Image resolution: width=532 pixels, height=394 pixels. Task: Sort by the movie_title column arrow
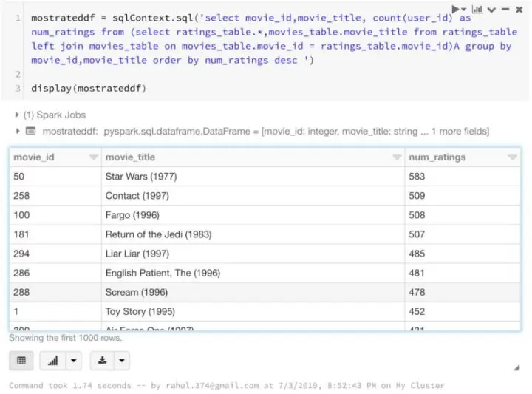(x=396, y=157)
